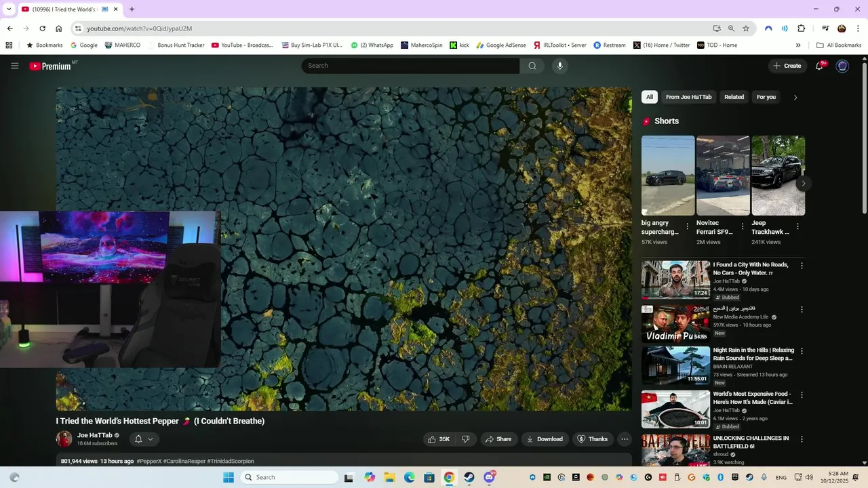
Task: Click the Share button
Action: pyautogui.click(x=498, y=439)
